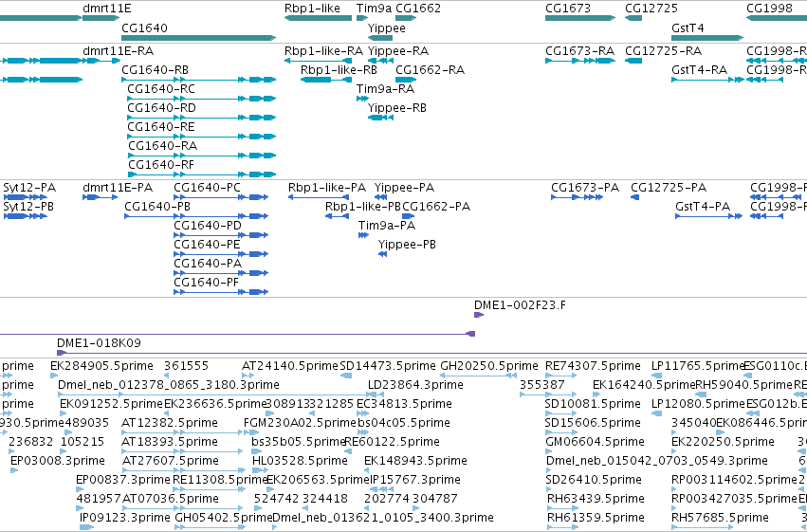Select the Syt12-PA protein label
807x532 pixels.
point(29,188)
